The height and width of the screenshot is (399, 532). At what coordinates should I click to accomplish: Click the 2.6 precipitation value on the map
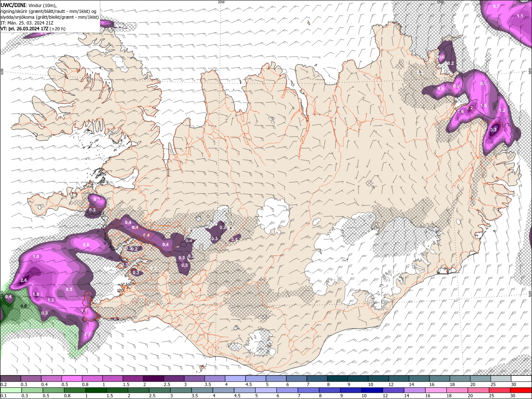point(24,281)
